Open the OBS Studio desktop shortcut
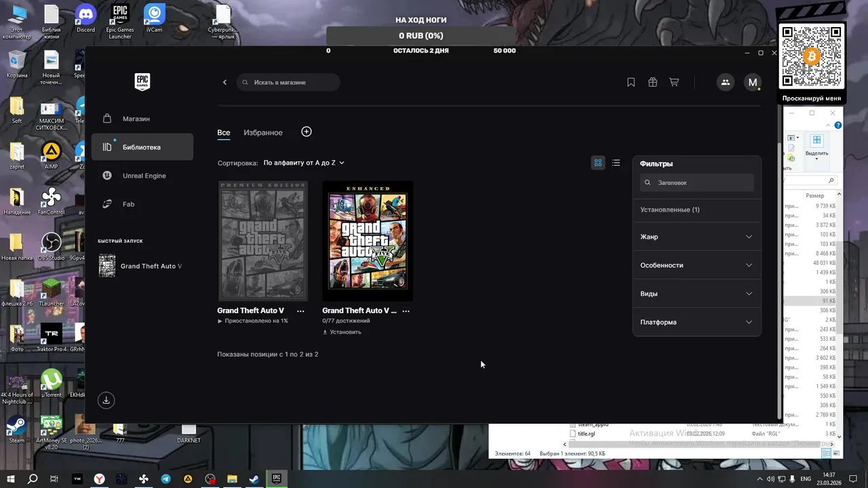 (x=51, y=246)
